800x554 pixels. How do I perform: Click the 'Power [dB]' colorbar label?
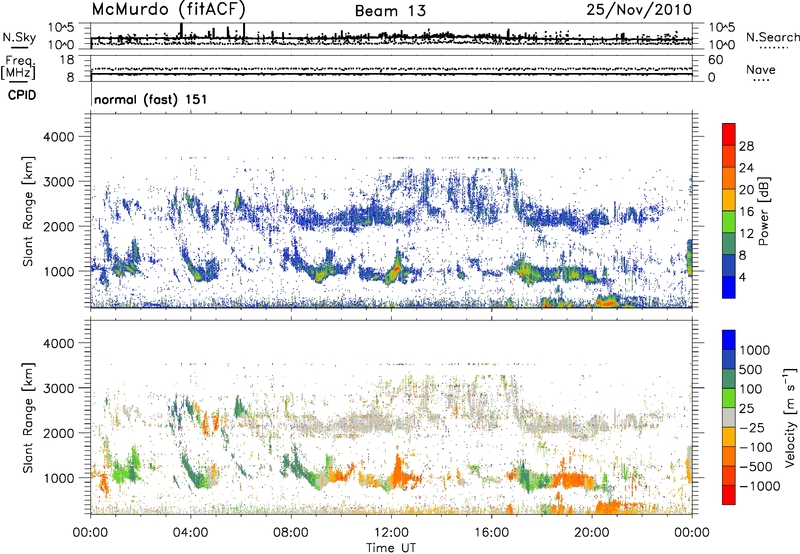763,211
